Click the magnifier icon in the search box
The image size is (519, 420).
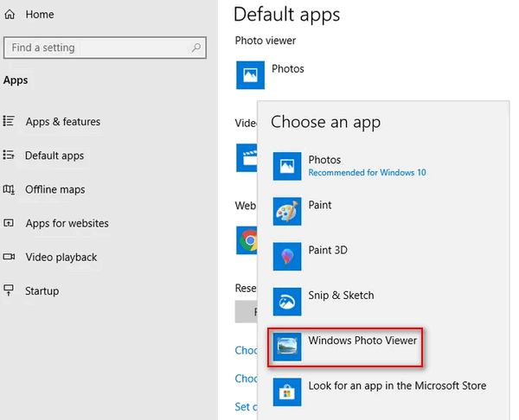pos(197,48)
